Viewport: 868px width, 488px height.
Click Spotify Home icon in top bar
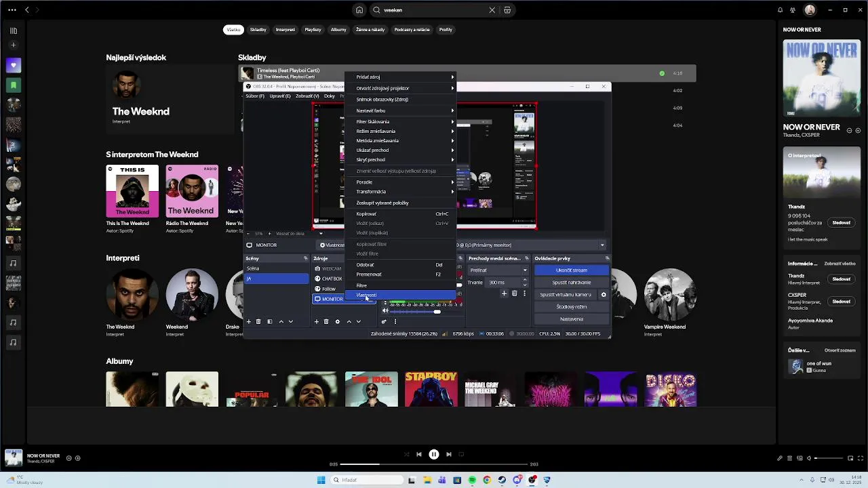click(x=359, y=10)
